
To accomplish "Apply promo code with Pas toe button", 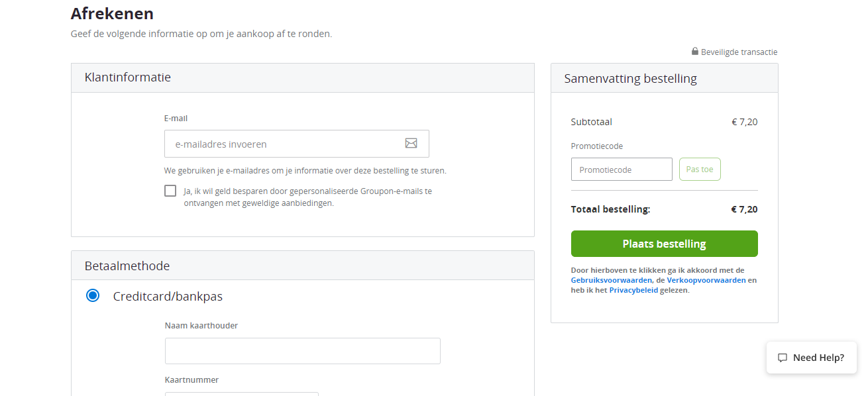I will (x=700, y=170).
